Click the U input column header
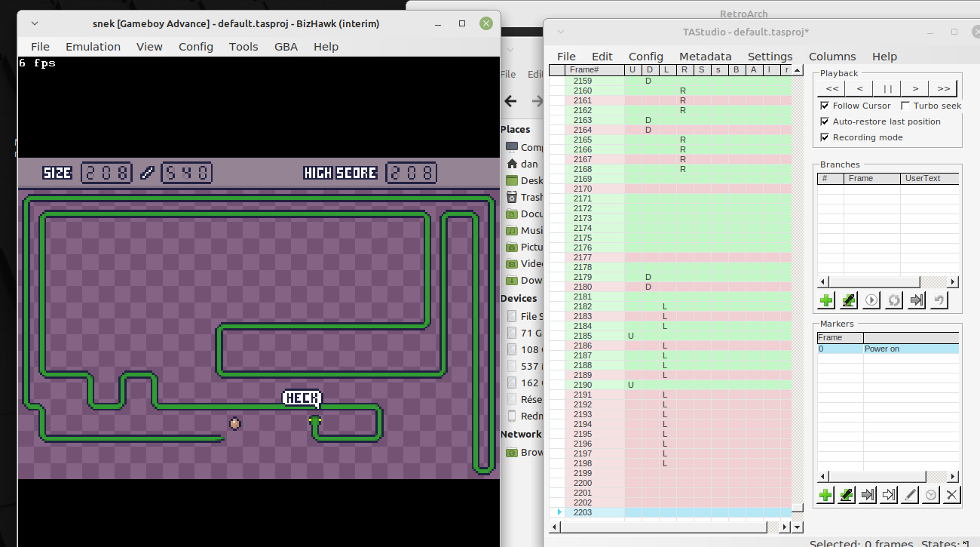Screen dimensions: 980x547 [x=632, y=70]
